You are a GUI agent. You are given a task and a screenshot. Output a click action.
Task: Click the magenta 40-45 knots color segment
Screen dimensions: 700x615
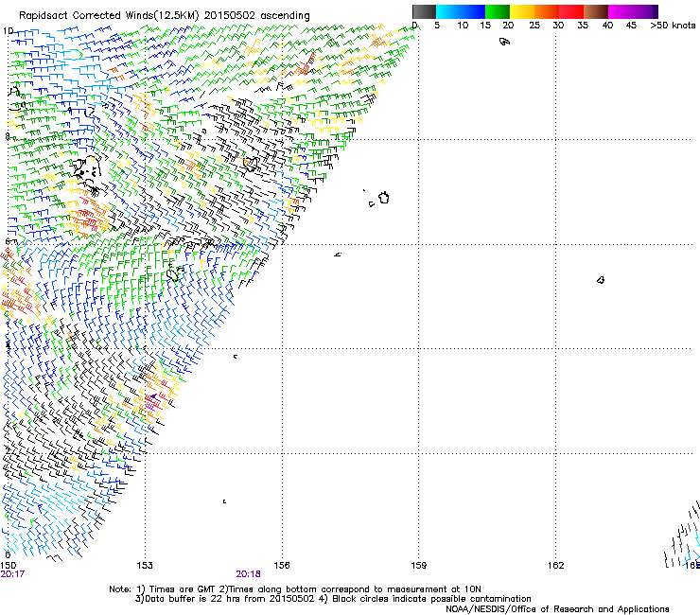click(621, 11)
